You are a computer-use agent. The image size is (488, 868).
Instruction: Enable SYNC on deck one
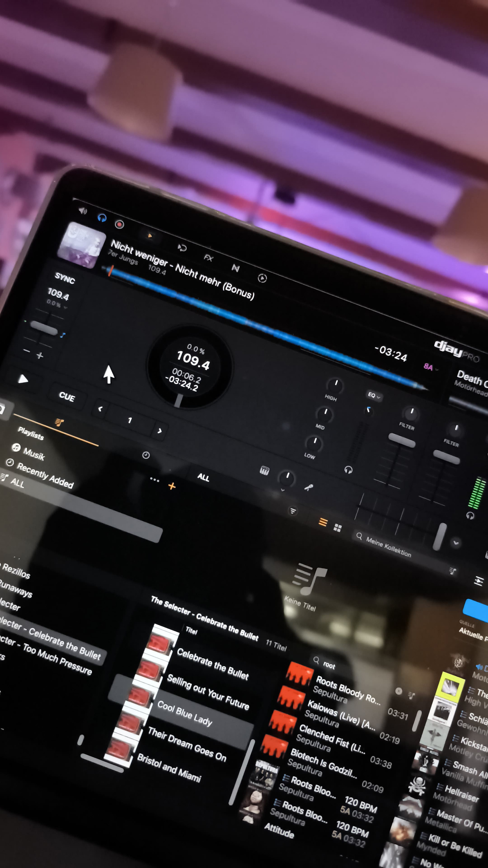pos(65,278)
